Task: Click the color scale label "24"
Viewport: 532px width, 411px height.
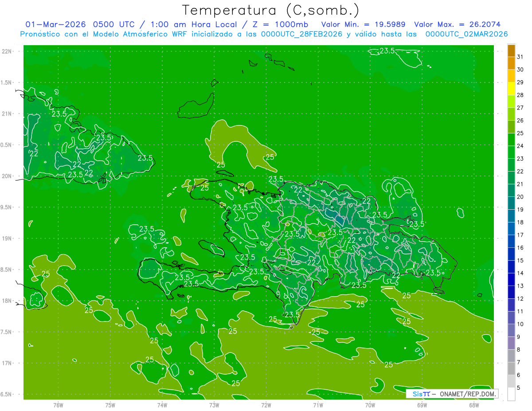Action: point(520,146)
